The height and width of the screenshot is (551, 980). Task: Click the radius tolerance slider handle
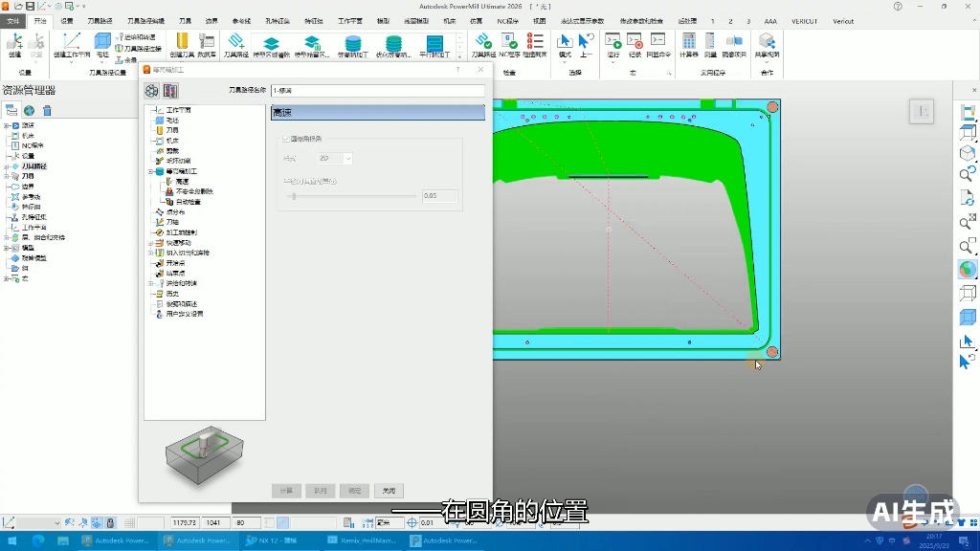(293, 196)
